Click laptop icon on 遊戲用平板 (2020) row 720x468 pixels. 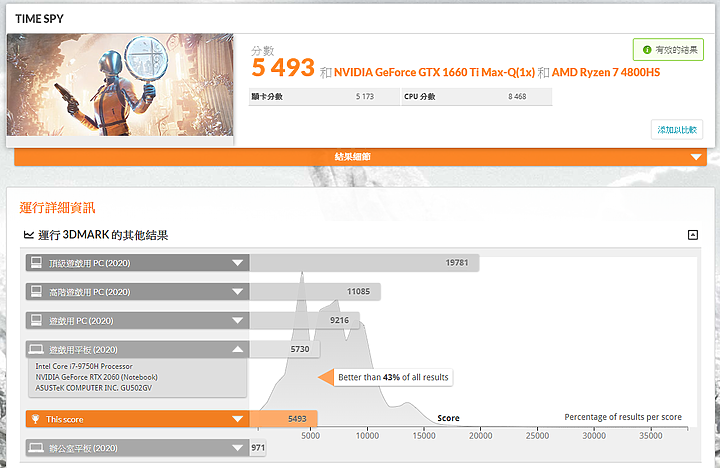point(36,350)
